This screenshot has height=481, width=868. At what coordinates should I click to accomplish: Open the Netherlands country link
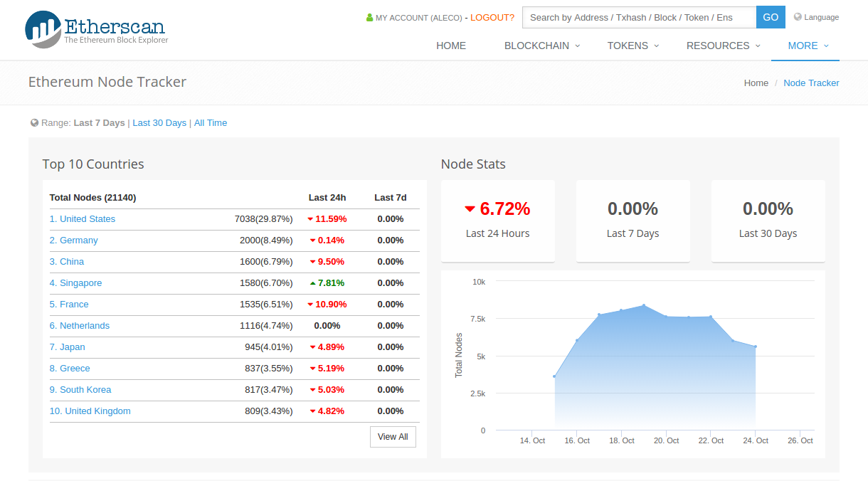click(x=80, y=326)
